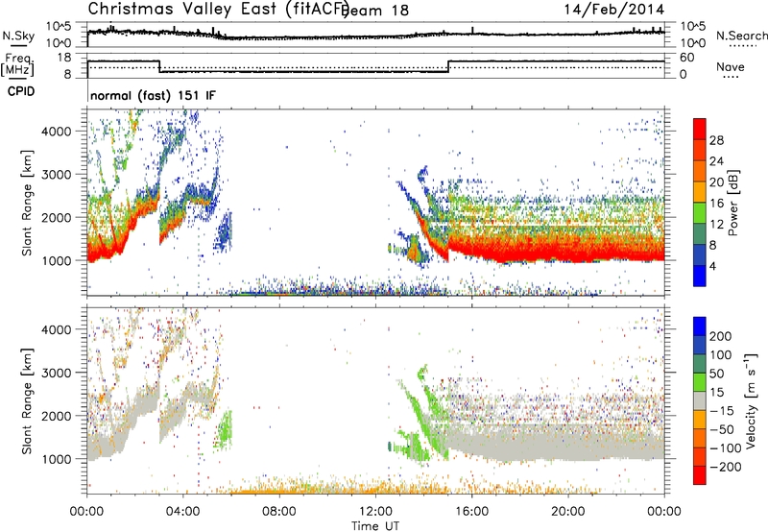
Task: Click the '2000' tick on velocity panel
Action: [57, 416]
